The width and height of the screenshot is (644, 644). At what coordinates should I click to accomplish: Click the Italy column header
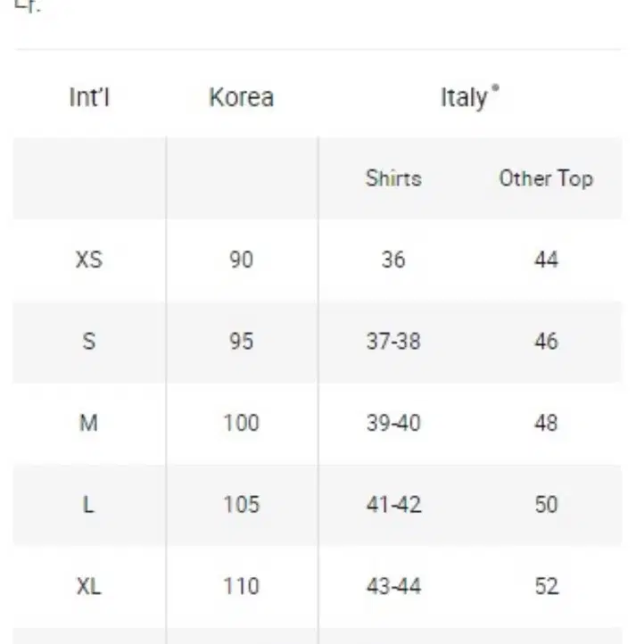click(464, 98)
